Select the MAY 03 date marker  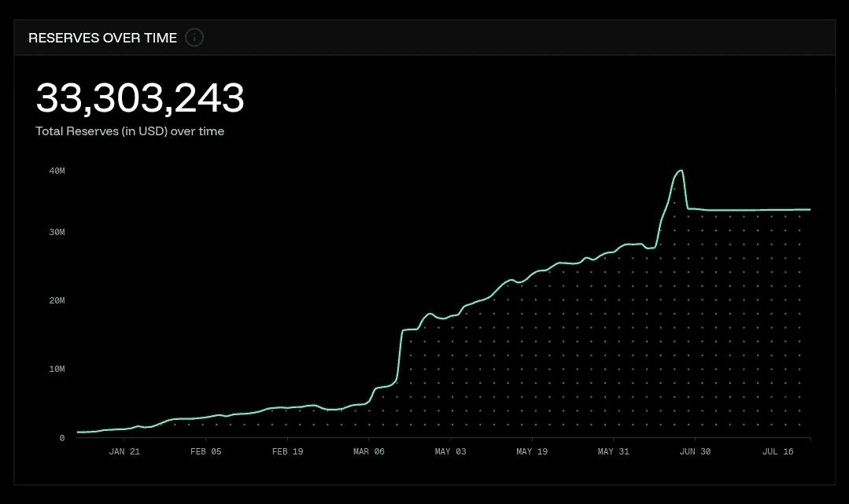click(451, 451)
